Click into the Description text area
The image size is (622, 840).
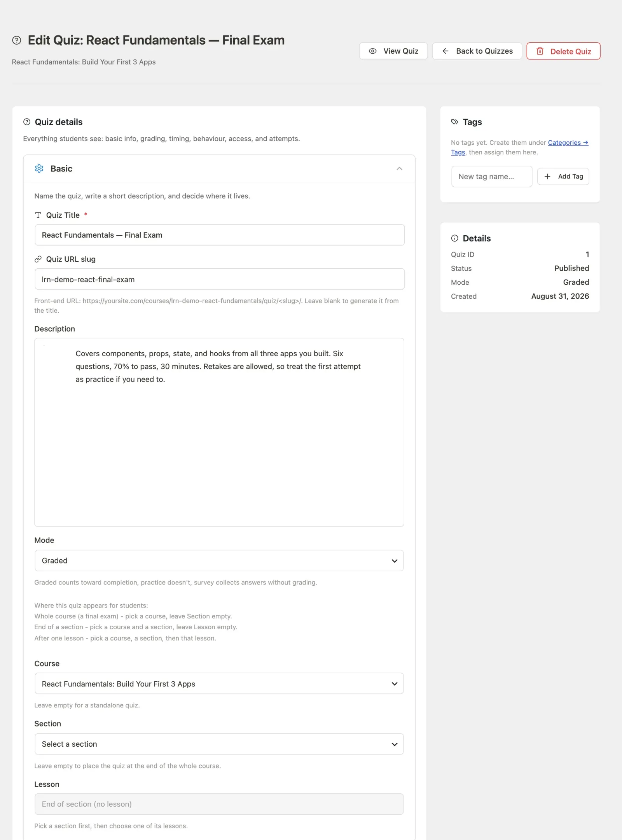tap(219, 432)
